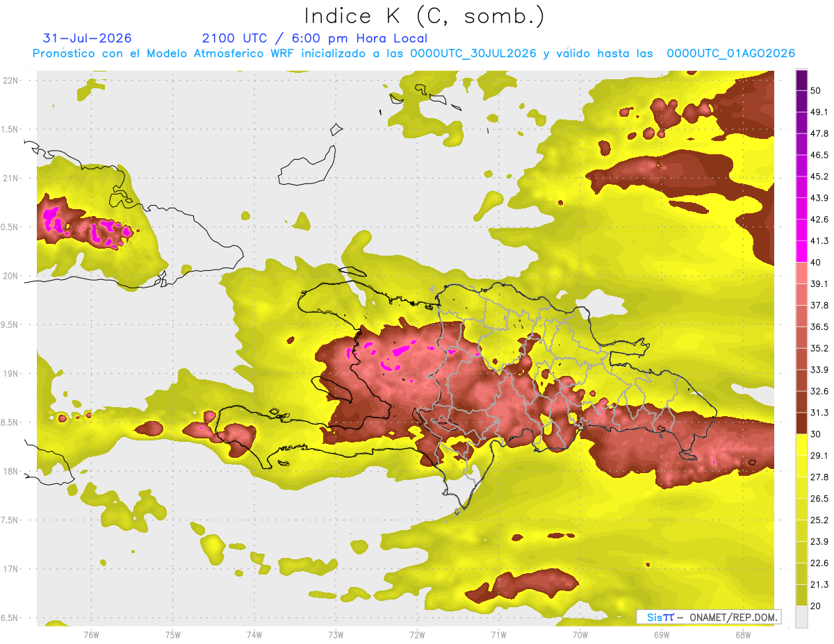Image resolution: width=834 pixels, height=644 pixels.
Task: Click the legend value "22.6"
Action: [x=819, y=563]
